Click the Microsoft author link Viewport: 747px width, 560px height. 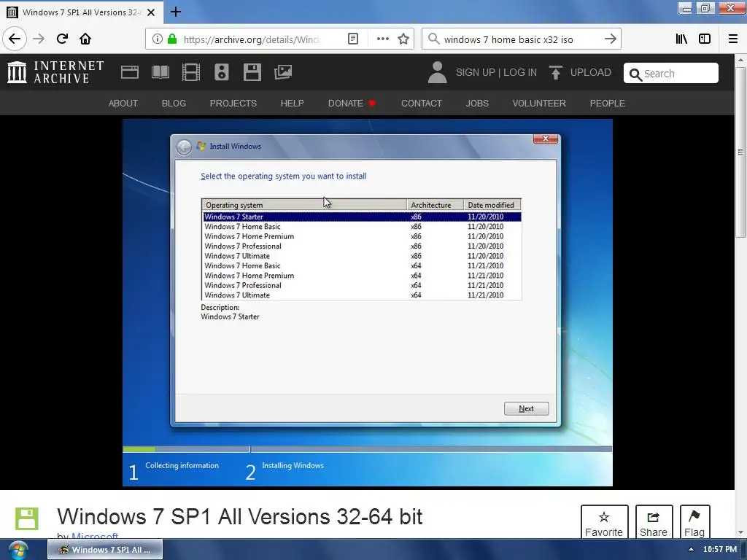coord(95,536)
